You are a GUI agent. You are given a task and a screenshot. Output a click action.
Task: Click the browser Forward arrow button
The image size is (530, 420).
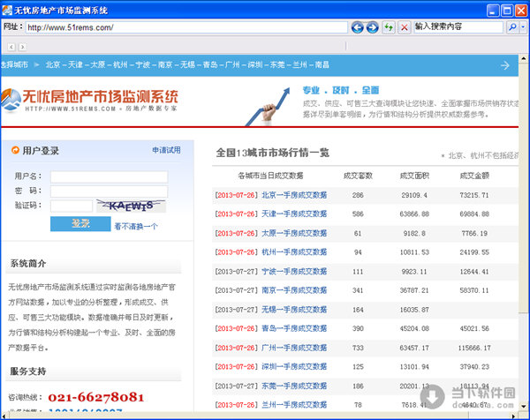point(373,27)
